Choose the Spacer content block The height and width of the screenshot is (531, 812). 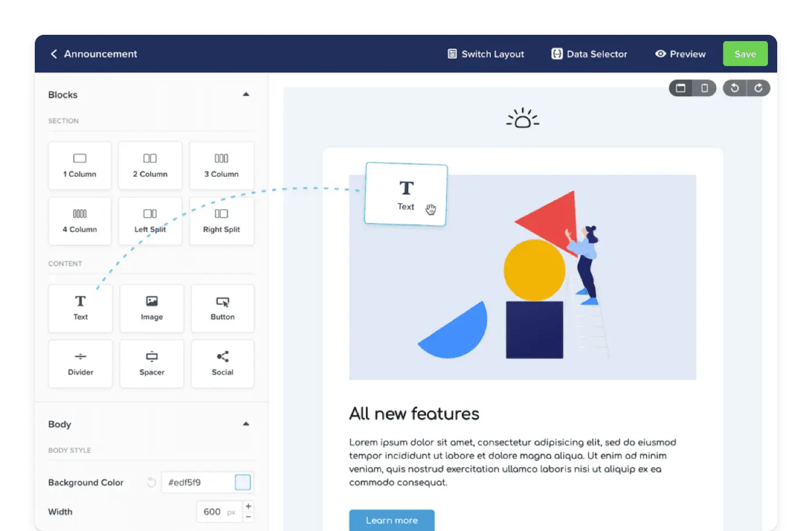[151, 363]
